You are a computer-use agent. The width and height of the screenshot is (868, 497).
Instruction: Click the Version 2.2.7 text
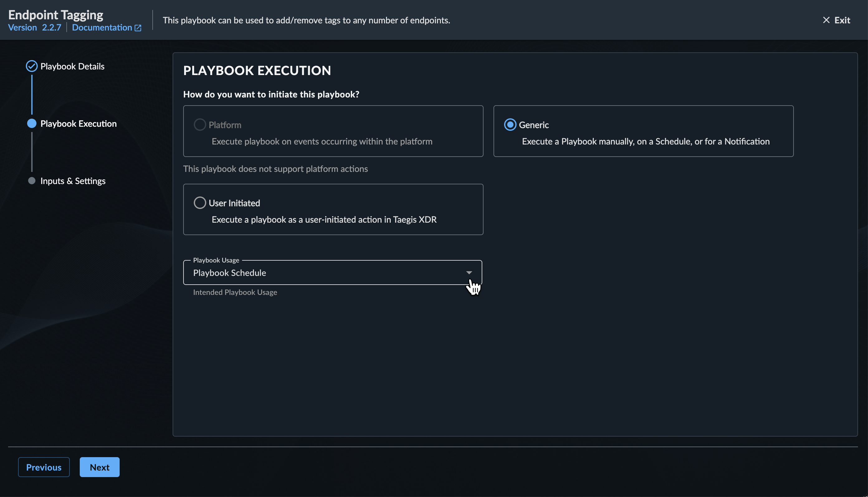pyautogui.click(x=35, y=28)
